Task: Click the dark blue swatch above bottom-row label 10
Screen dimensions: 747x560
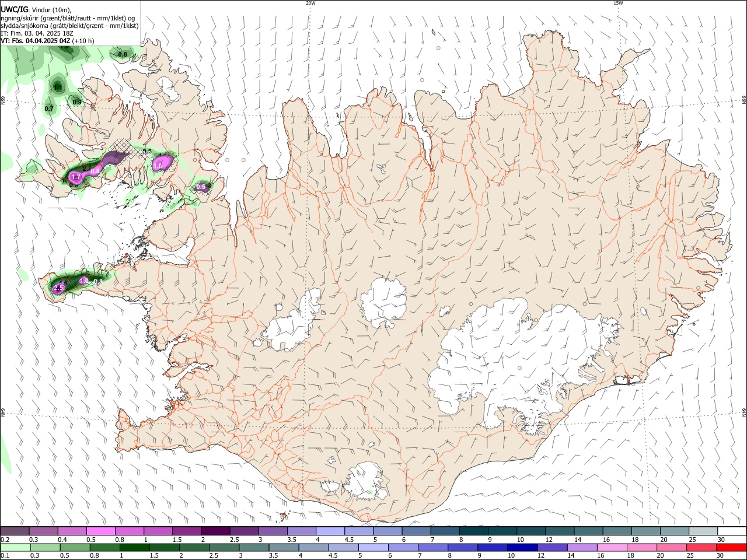Action: point(522,547)
